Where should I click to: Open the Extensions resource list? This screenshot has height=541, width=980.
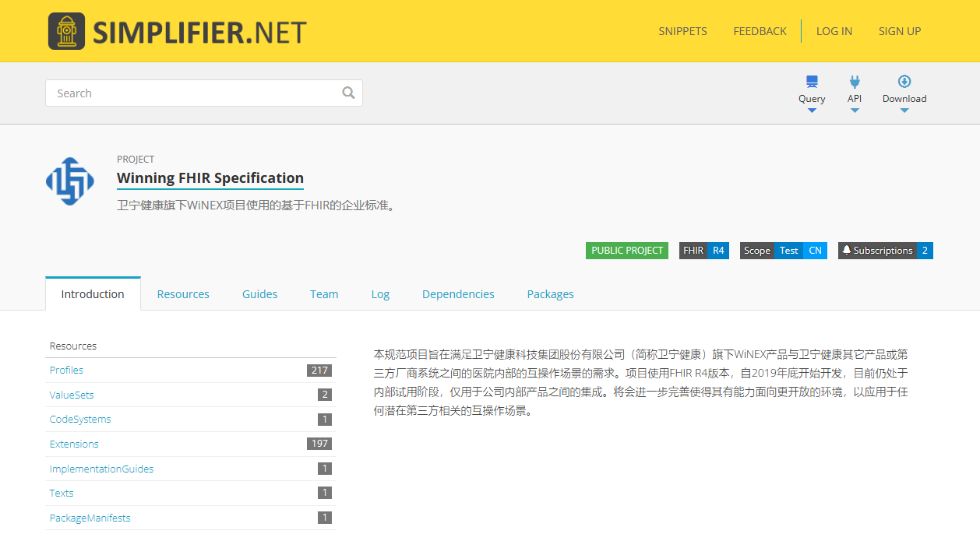point(74,444)
